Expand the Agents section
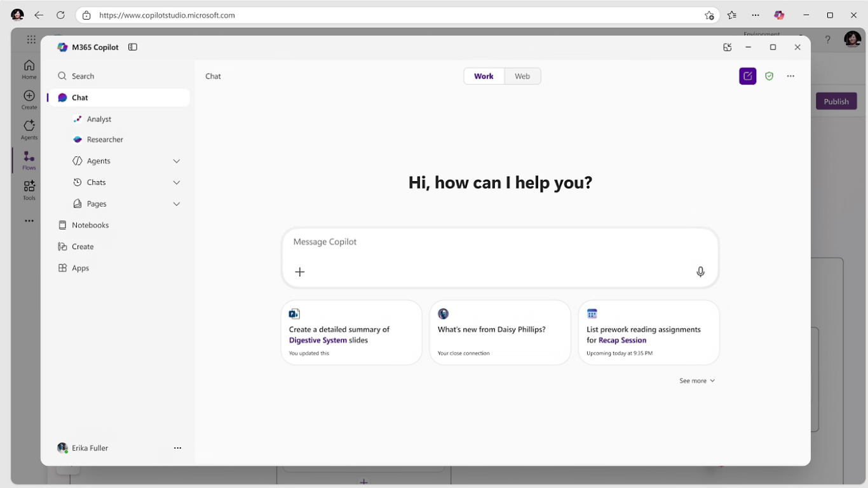Viewport: 868px width, 488px height. click(x=176, y=161)
